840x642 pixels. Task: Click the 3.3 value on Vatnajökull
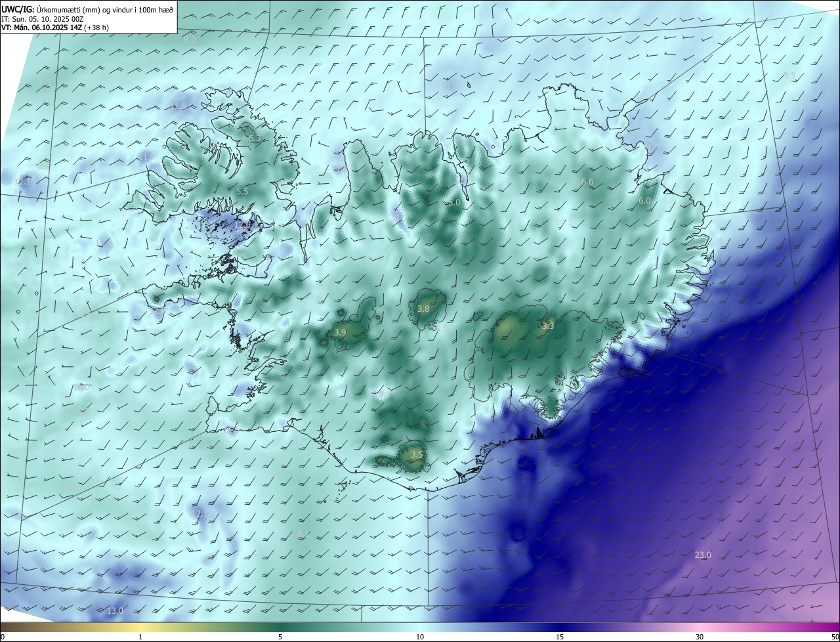tap(548, 326)
